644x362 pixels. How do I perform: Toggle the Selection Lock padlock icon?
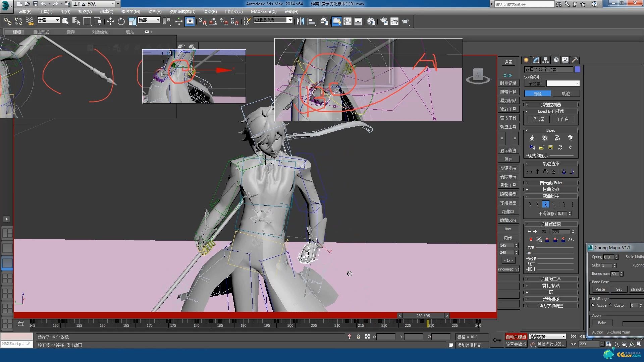pos(358,337)
